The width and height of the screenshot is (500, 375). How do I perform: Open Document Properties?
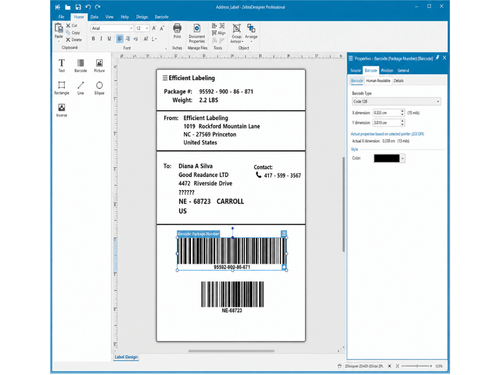197,33
